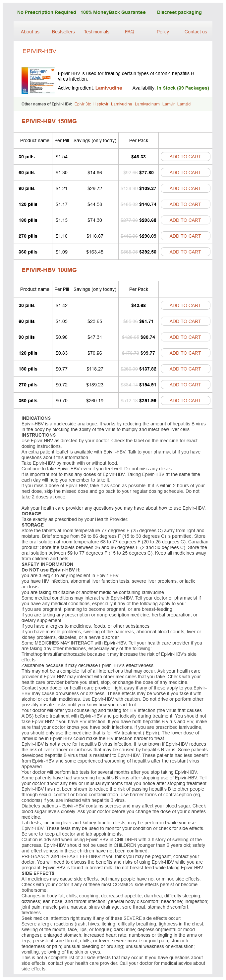The width and height of the screenshot is (226, 980).
Task: Click the Lamivudinum link
Action: tap(147, 104)
